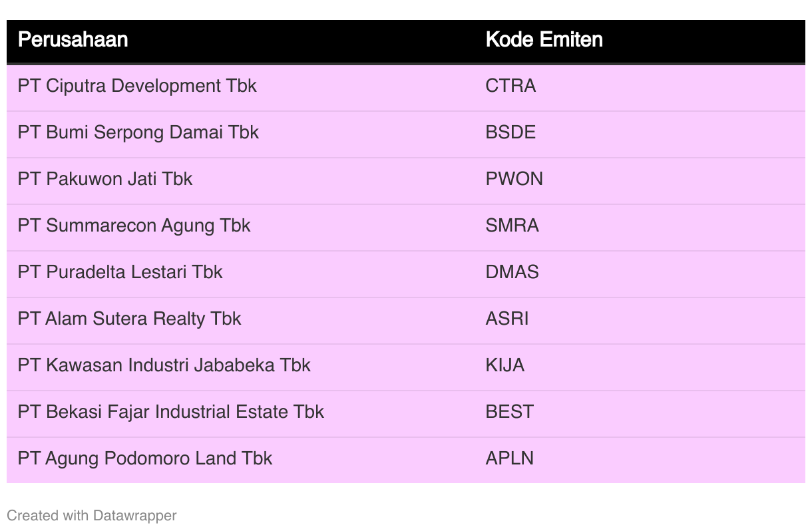Select the BSDE ticker code
Image resolution: width=812 pixels, height=531 pixels.
510,132
